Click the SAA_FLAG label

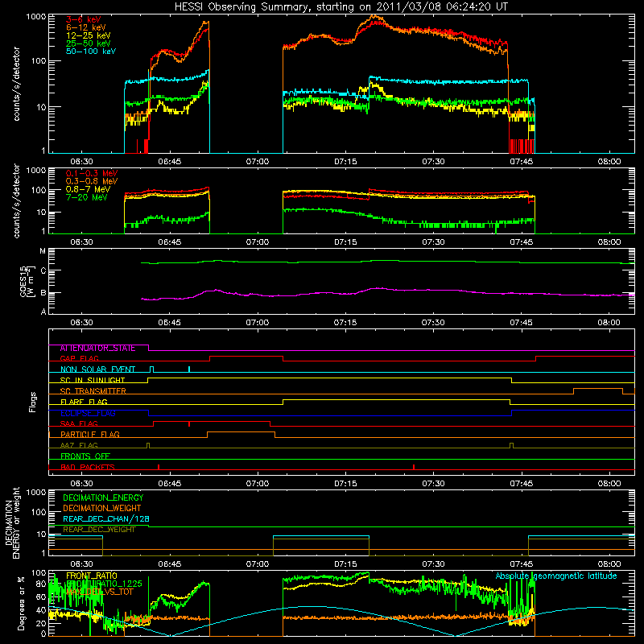point(79,423)
